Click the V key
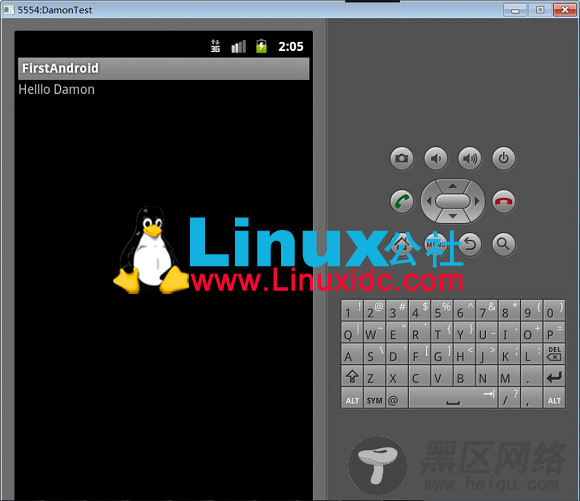The width and height of the screenshot is (580, 501). pos(442,376)
